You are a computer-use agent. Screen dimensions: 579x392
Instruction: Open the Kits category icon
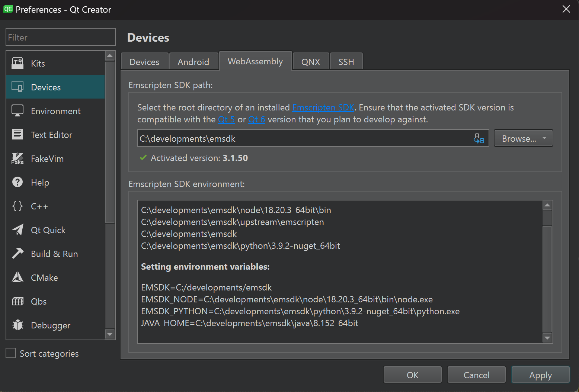click(17, 63)
